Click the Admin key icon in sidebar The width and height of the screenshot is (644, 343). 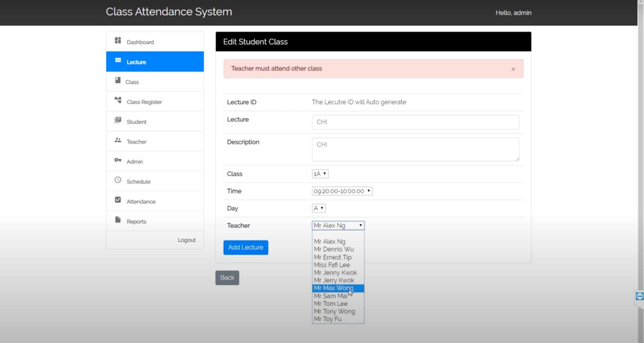pyautogui.click(x=118, y=160)
